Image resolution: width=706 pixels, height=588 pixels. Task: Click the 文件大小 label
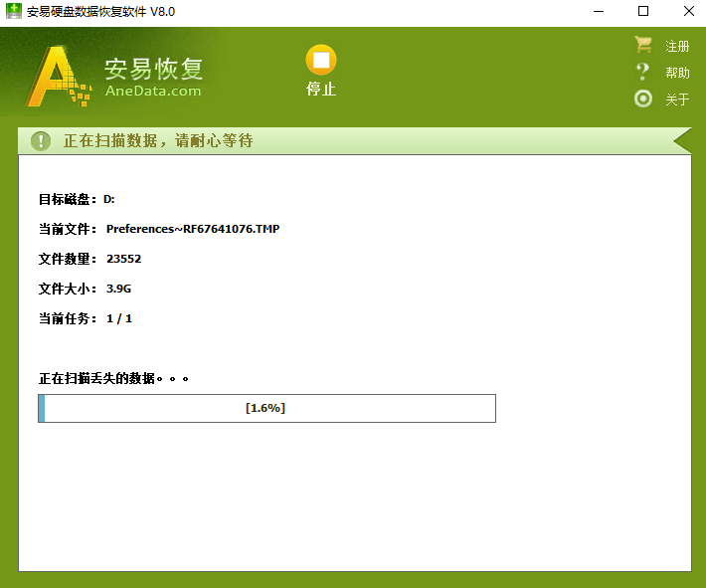(67, 289)
